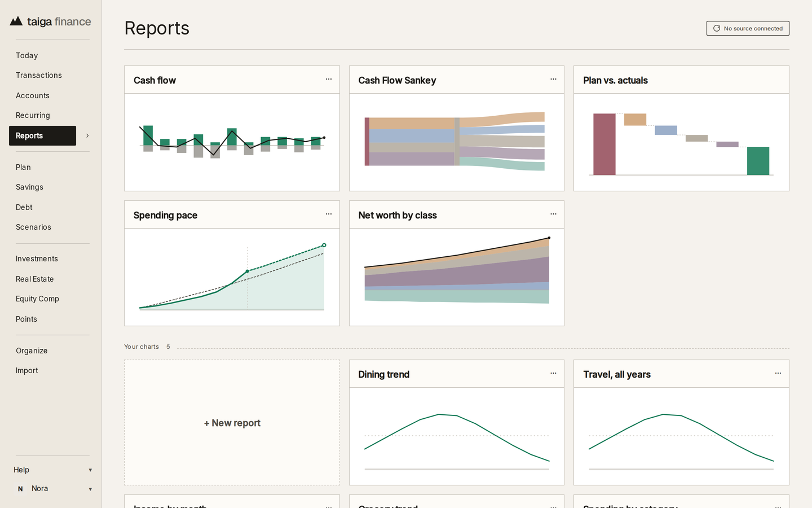
Task: Open the Cash flow card options menu
Action: pyautogui.click(x=329, y=80)
